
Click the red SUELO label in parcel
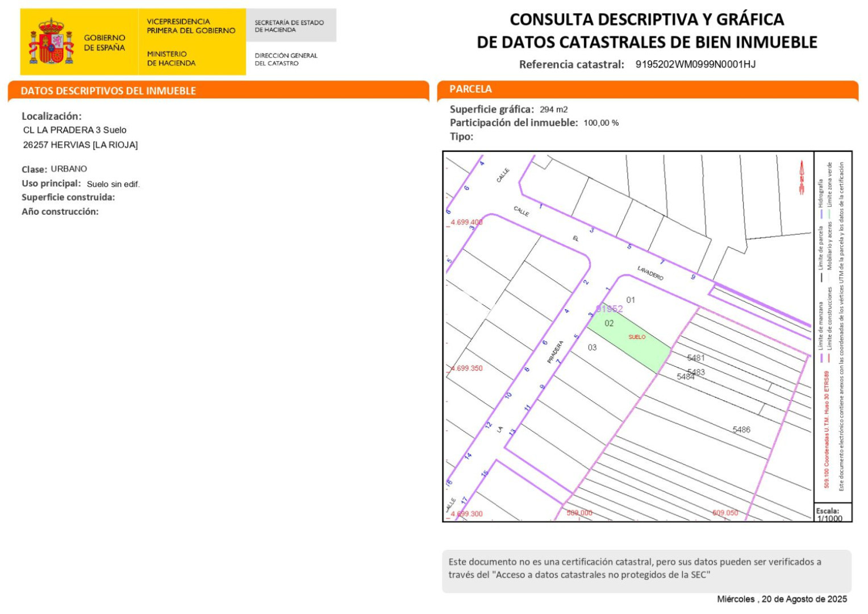(637, 337)
